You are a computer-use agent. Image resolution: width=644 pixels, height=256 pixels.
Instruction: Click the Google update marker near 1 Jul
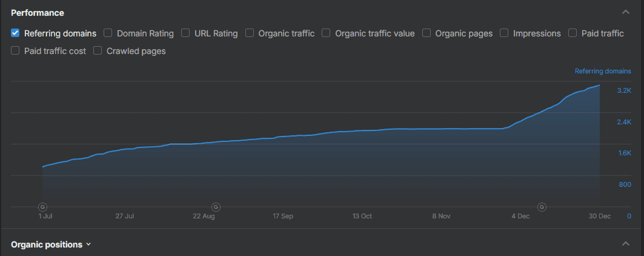(x=42, y=207)
